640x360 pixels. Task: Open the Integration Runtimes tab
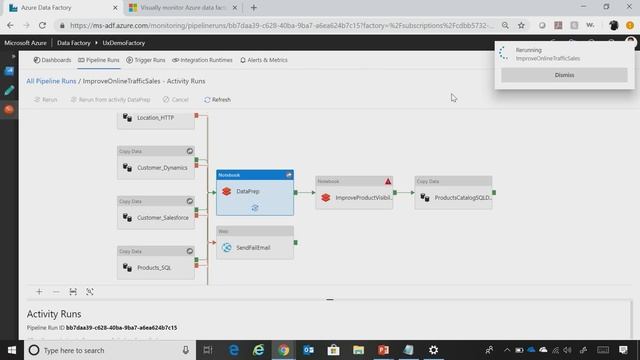[x=202, y=60]
